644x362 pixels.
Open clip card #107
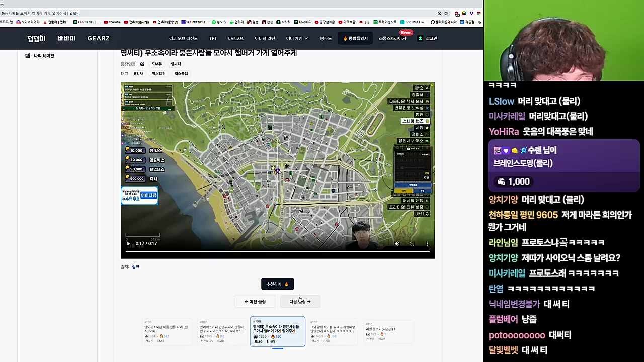click(x=222, y=332)
